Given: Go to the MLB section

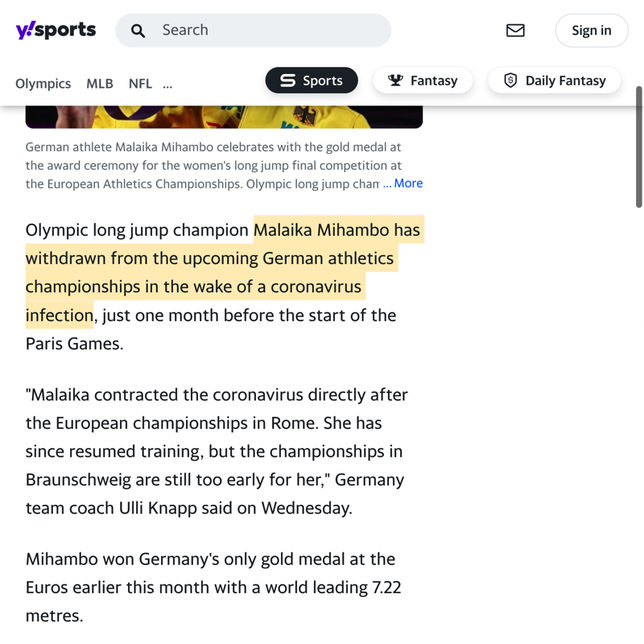Looking at the screenshot, I should 100,84.
